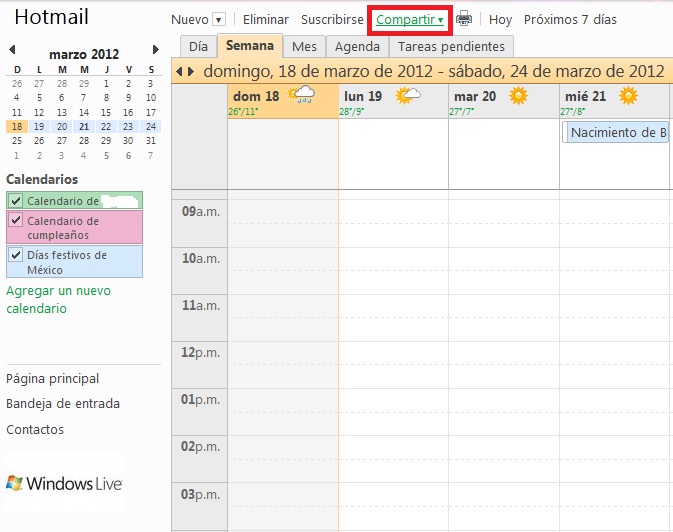673x532 pixels.
Task: Select the Semana tab
Action: pos(250,46)
